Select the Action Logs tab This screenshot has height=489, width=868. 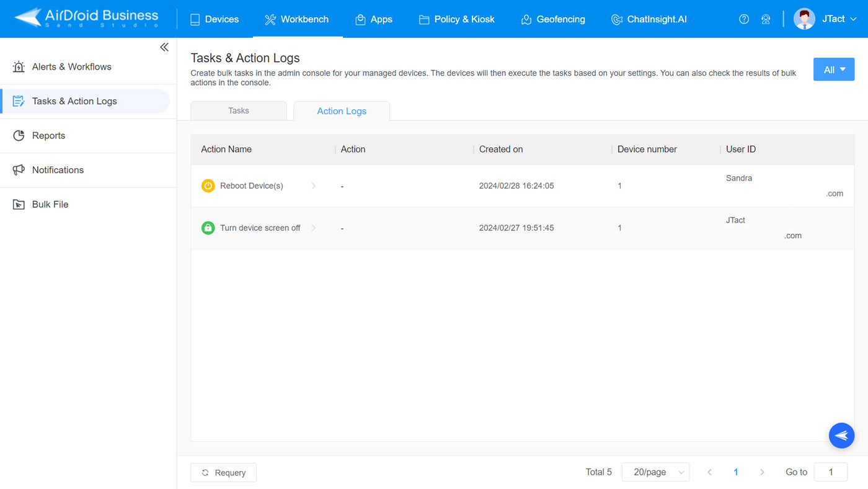[342, 111]
